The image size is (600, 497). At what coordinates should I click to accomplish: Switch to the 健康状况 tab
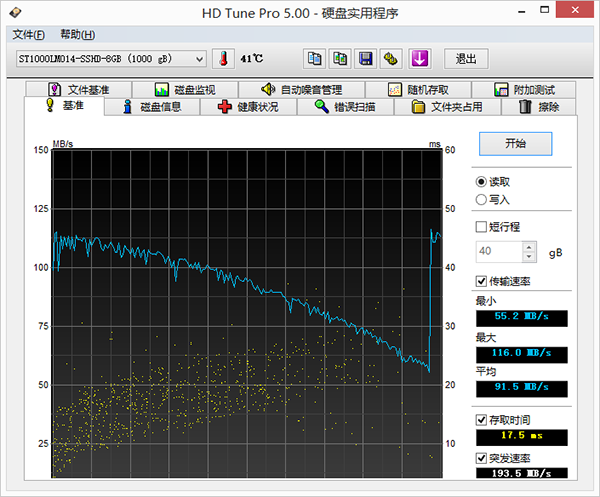[248, 107]
